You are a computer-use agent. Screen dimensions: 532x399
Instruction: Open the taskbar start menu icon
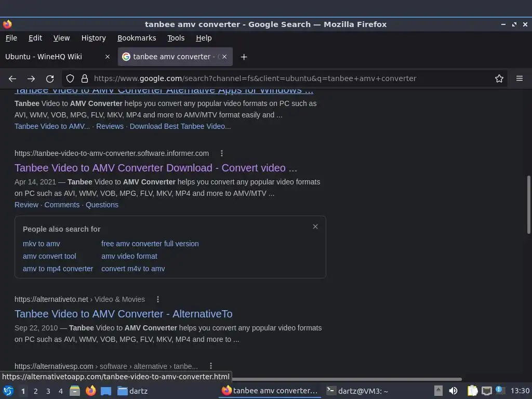pyautogui.click(x=8, y=391)
